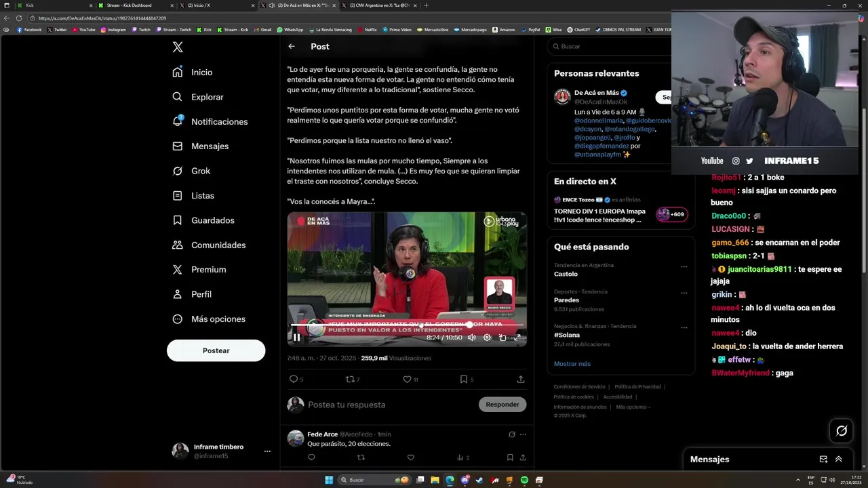Expand the footer Más opciones link
Image resolution: width=868 pixels, height=488 pixels.
click(x=633, y=407)
